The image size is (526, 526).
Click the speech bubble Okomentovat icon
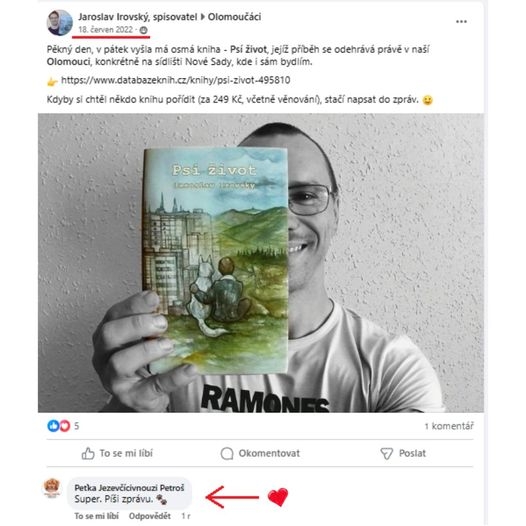(x=227, y=453)
